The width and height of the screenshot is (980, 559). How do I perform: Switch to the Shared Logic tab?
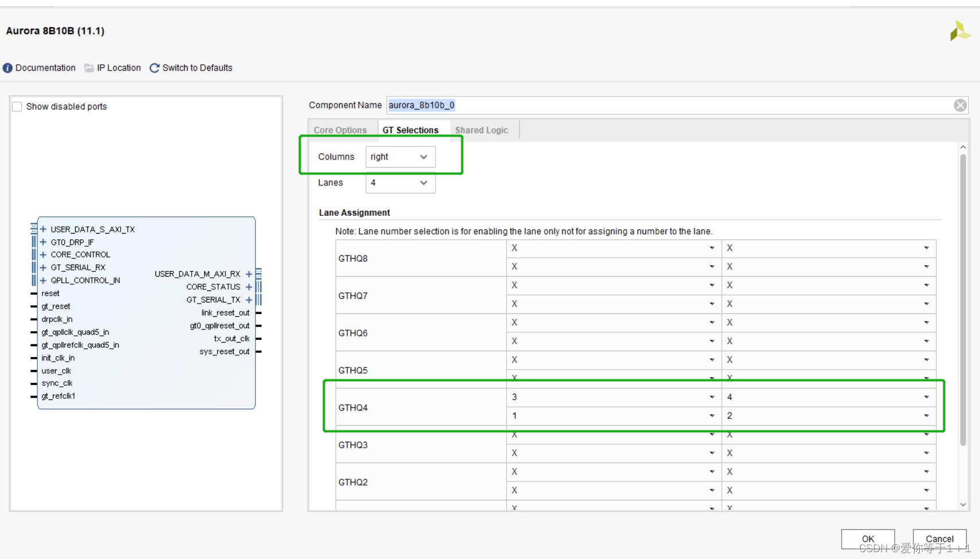[x=482, y=130]
